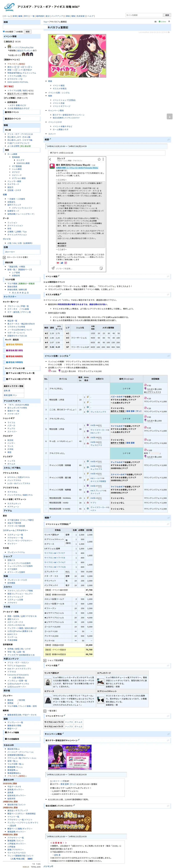
Task: Jump to オススメ攻略法 in table of contents
Action: tap(59, 89)
